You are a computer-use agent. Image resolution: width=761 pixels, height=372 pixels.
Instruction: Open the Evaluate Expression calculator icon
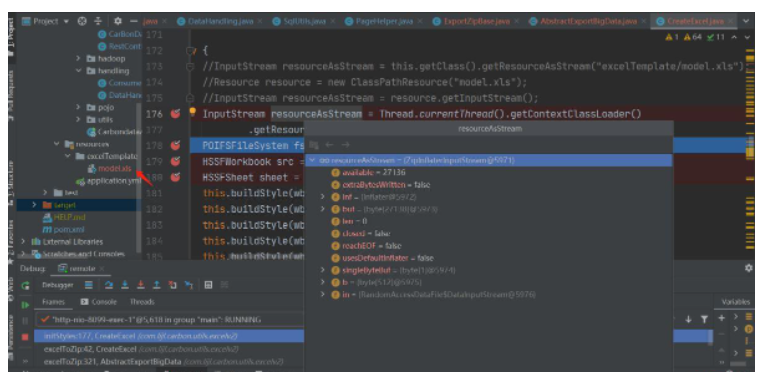208,285
